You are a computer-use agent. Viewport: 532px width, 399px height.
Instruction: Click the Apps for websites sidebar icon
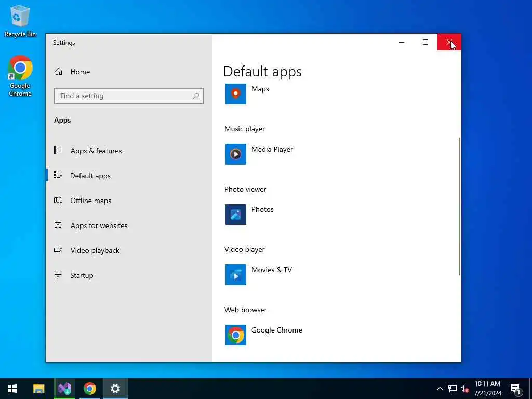[58, 225]
